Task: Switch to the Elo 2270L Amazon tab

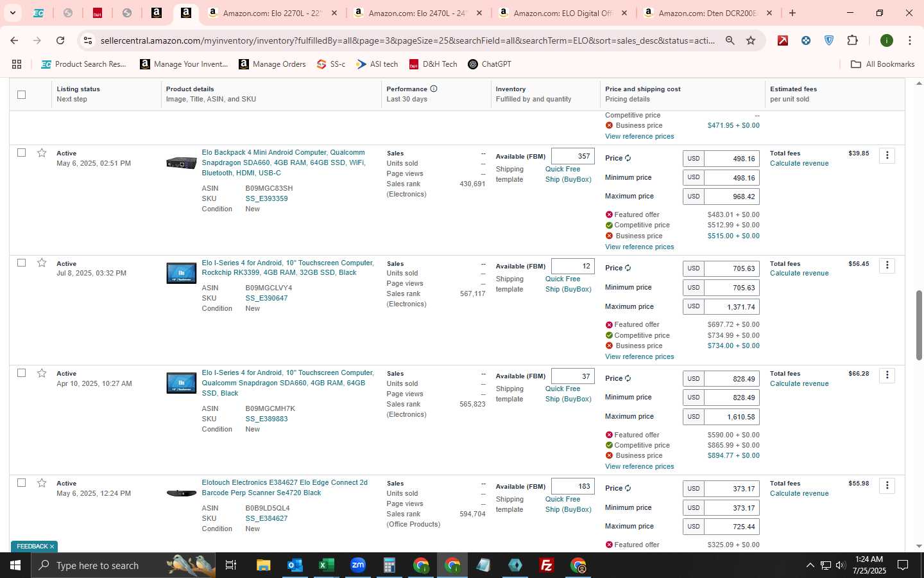Action: (274, 13)
